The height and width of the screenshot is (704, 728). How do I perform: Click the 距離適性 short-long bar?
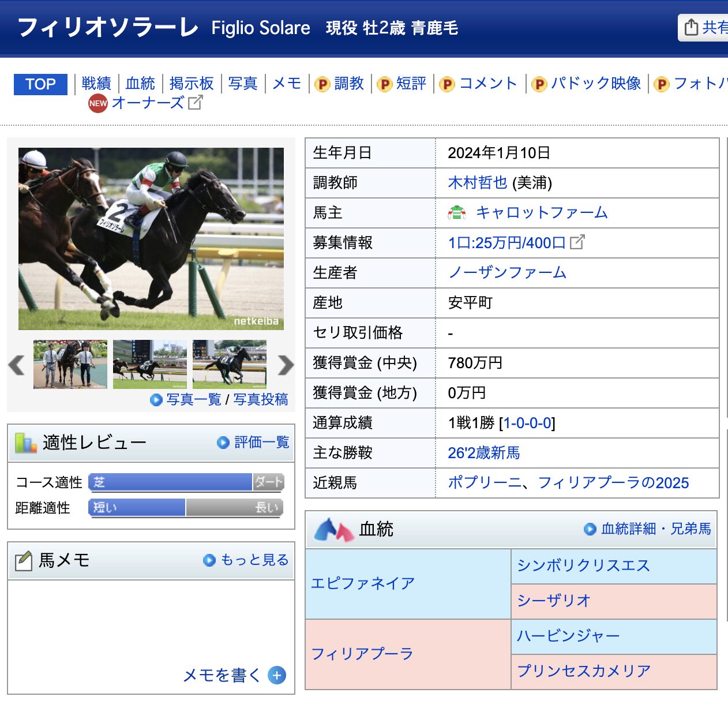[186, 508]
